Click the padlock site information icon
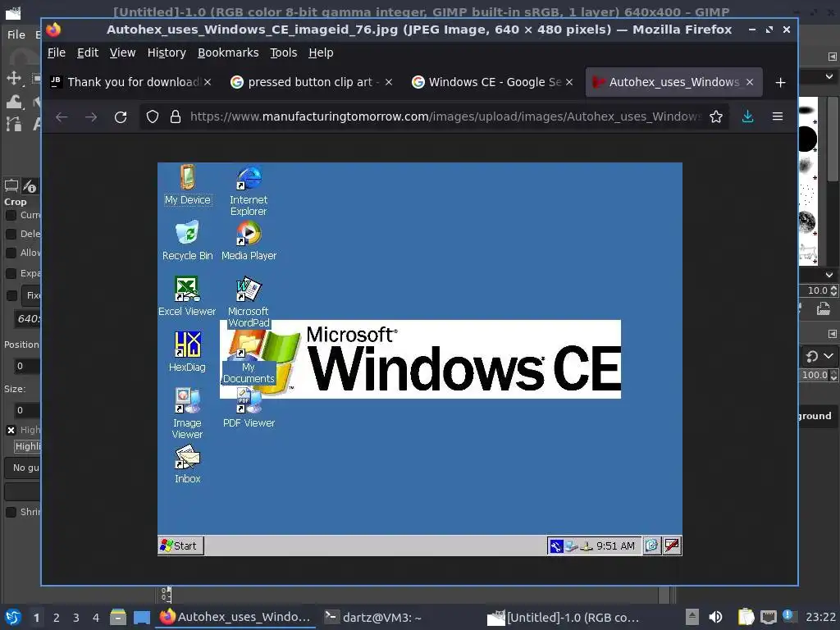 click(x=176, y=116)
